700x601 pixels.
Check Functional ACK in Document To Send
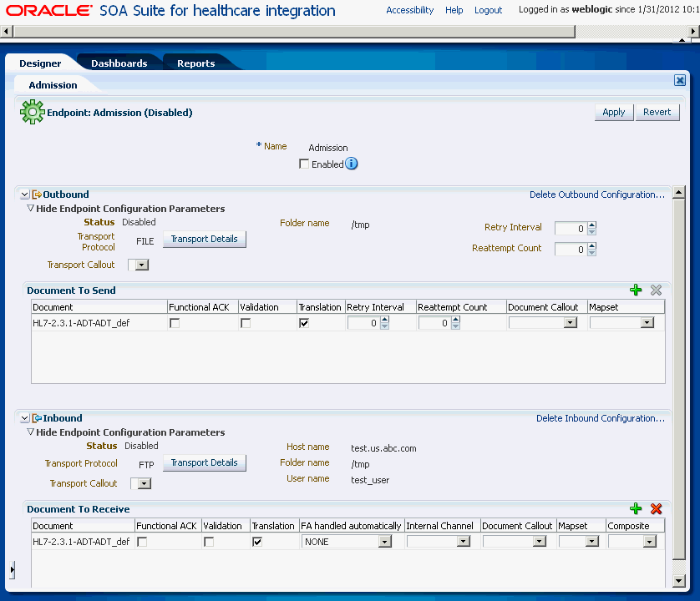(x=175, y=323)
